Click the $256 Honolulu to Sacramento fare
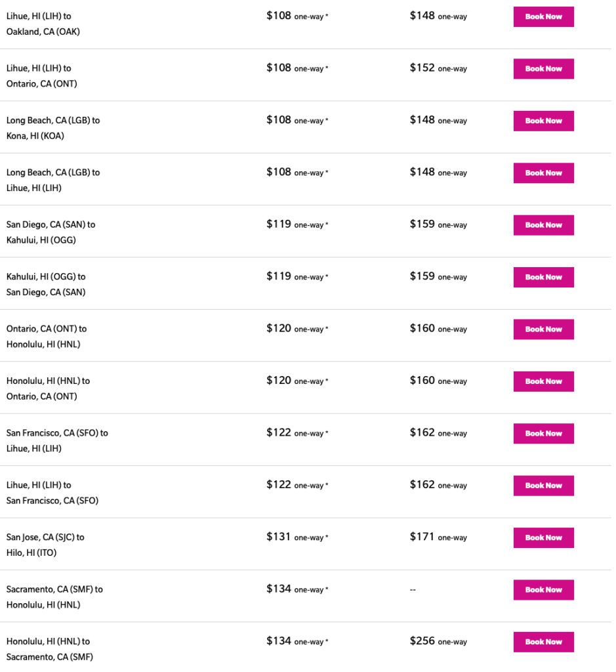 [422, 641]
